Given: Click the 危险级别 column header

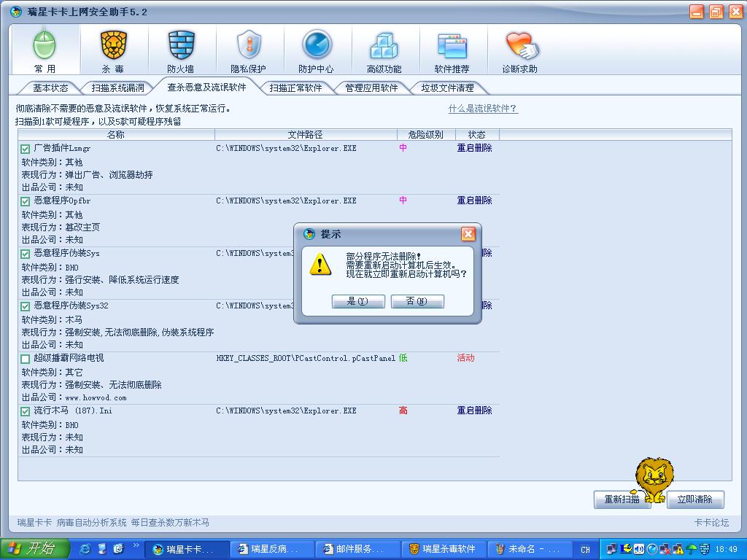Looking at the screenshot, I should pyautogui.click(x=426, y=135).
